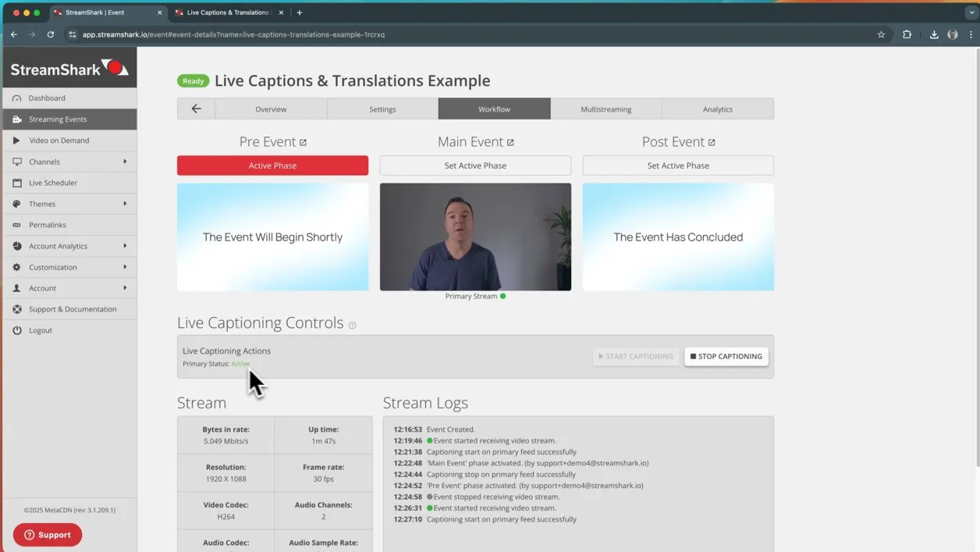Viewport: 980px width, 552px height.
Task: Click the Video on Demand play icon
Action: point(16,141)
